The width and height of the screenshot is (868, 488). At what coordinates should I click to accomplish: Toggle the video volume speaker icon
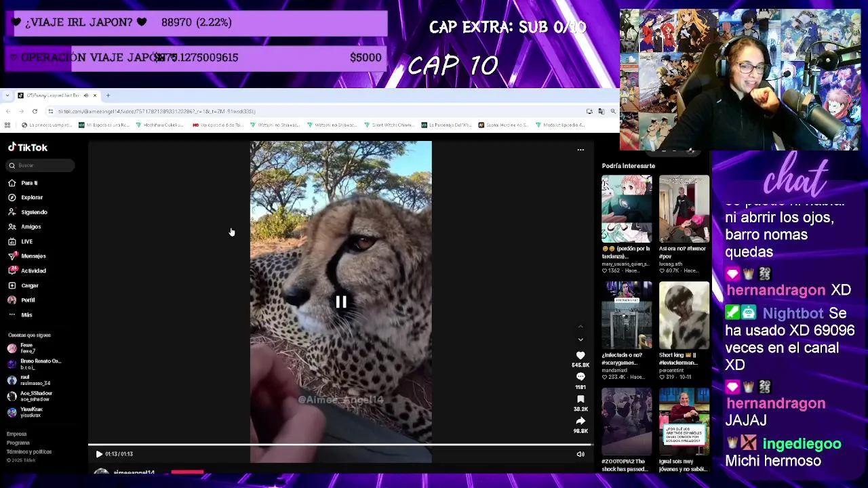(x=580, y=454)
